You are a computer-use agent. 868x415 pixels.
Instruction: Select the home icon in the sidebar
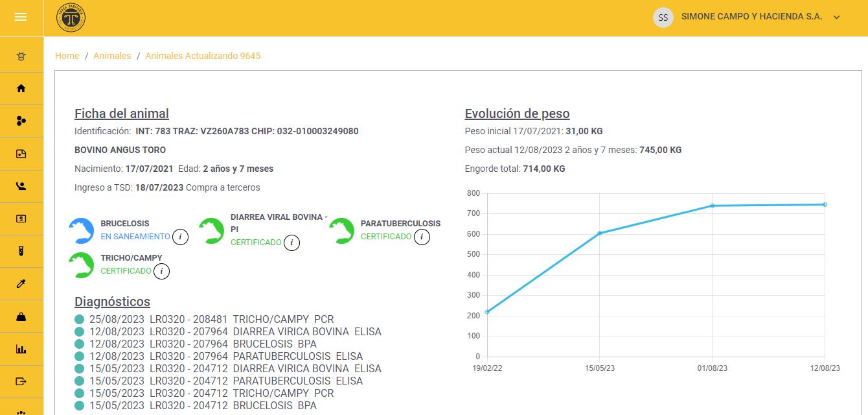22,88
